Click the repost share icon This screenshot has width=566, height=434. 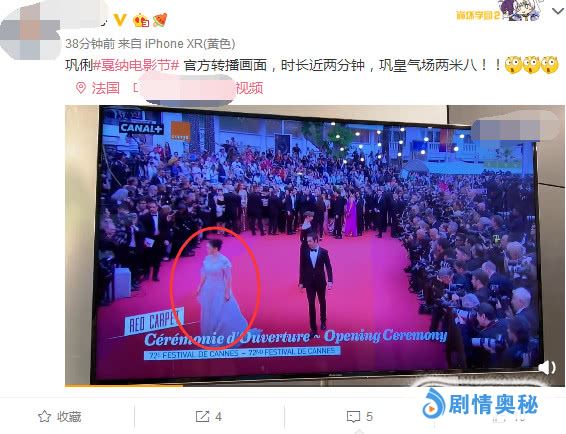click(202, 416)
